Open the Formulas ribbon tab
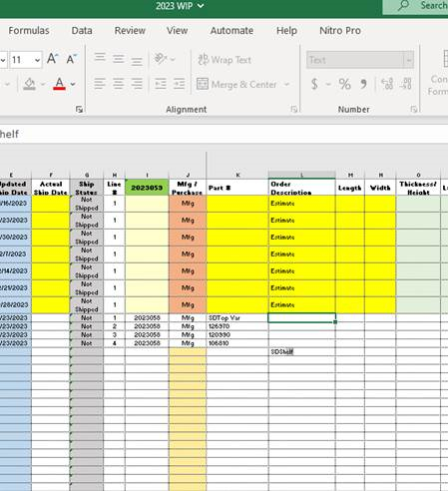 [29, 31]
